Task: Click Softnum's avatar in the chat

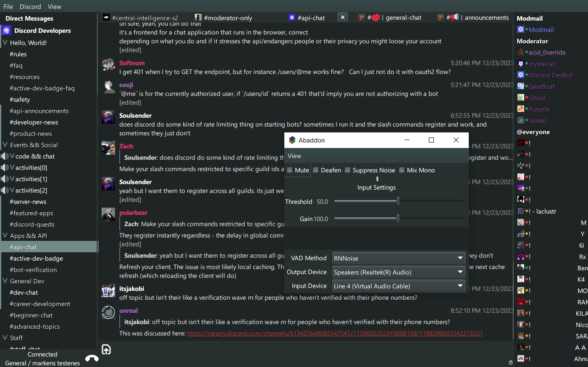Action: (108, 65)
